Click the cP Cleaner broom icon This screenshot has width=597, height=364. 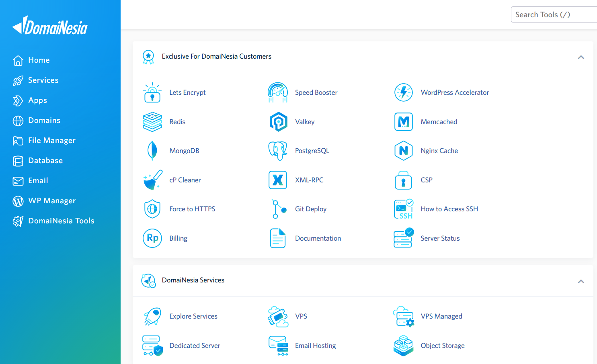coord(153,180)
